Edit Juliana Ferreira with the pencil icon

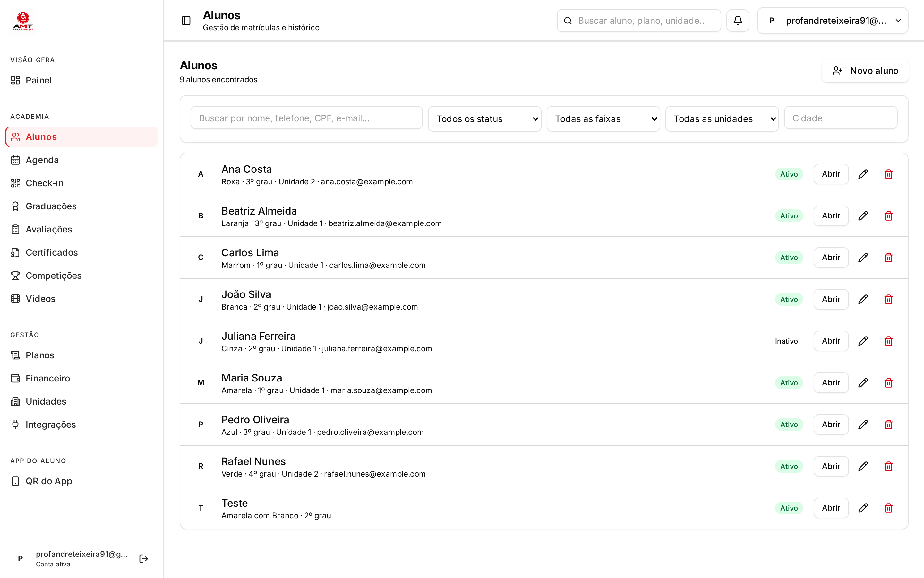[x=863, y=341]
